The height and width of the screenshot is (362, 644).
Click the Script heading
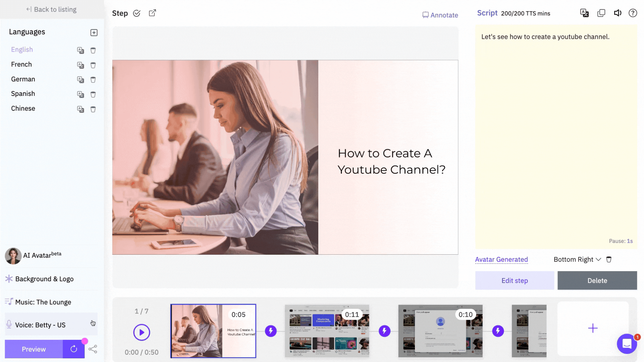(487, 13)
